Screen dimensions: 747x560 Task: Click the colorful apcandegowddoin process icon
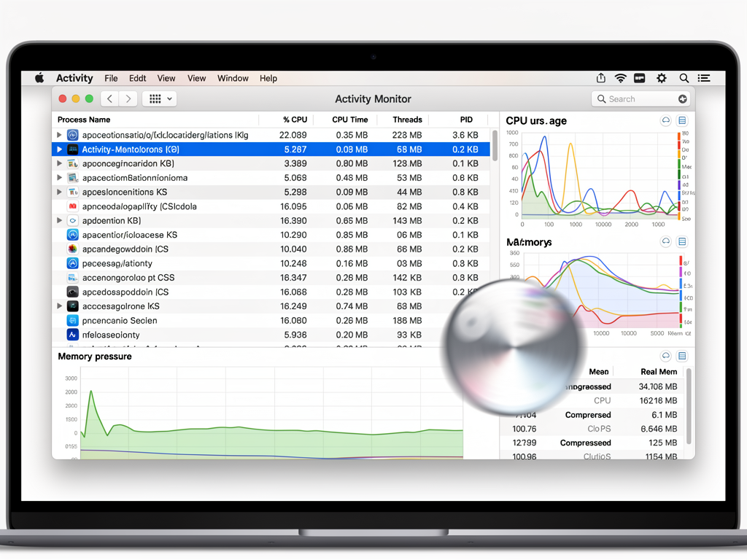[72, 249]
